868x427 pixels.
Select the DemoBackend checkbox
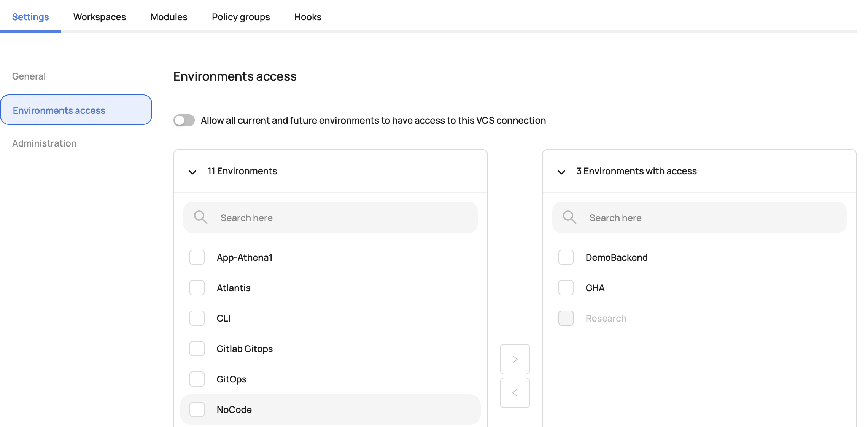(x=566, y=257)
